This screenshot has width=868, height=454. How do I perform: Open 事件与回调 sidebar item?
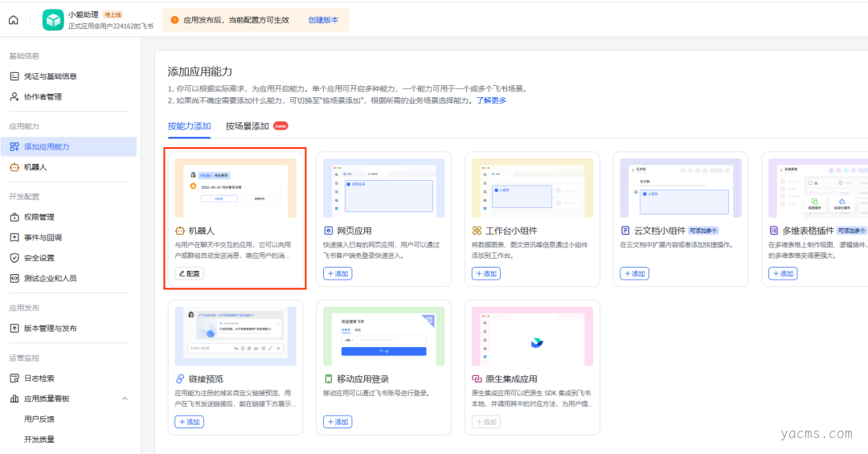pos(43,238)
